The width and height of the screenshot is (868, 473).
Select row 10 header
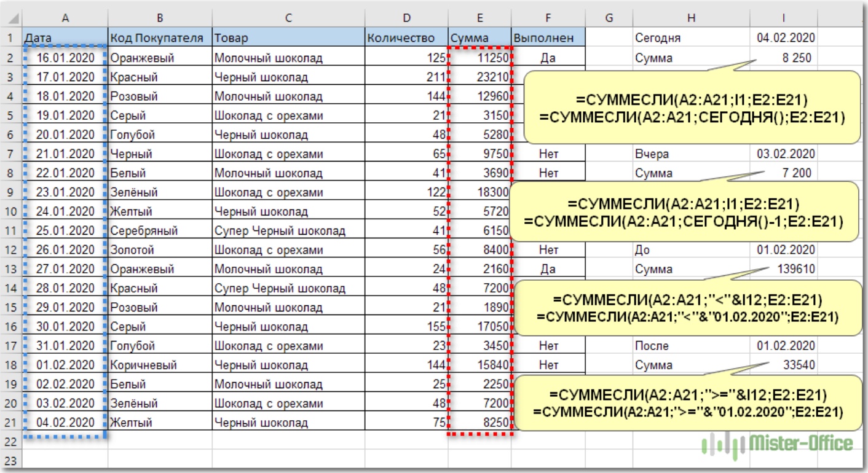[11, 211]
